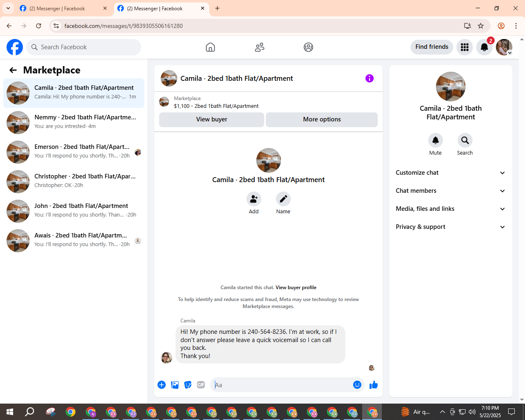Open the Home feed icon

coord(210,47)
